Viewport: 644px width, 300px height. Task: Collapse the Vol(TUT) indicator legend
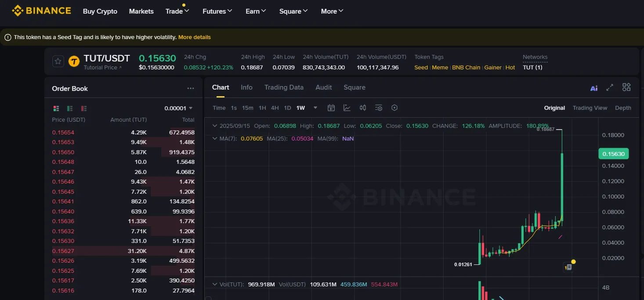215,284
